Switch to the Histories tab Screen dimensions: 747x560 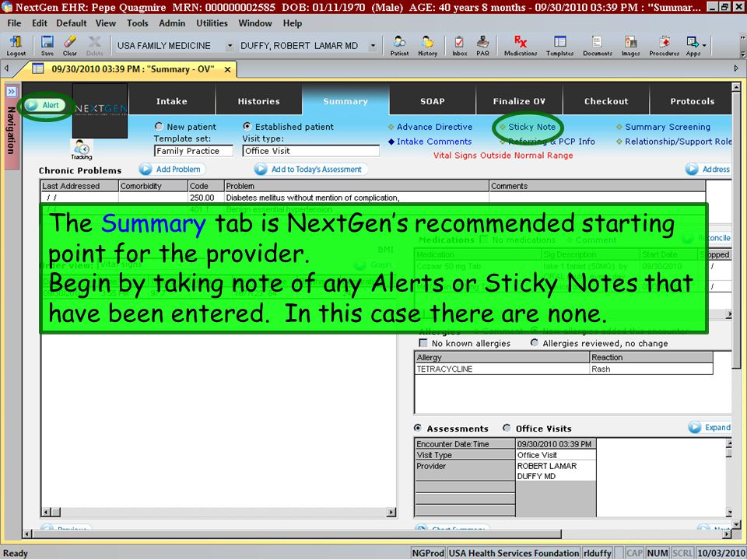click(258, 101)
